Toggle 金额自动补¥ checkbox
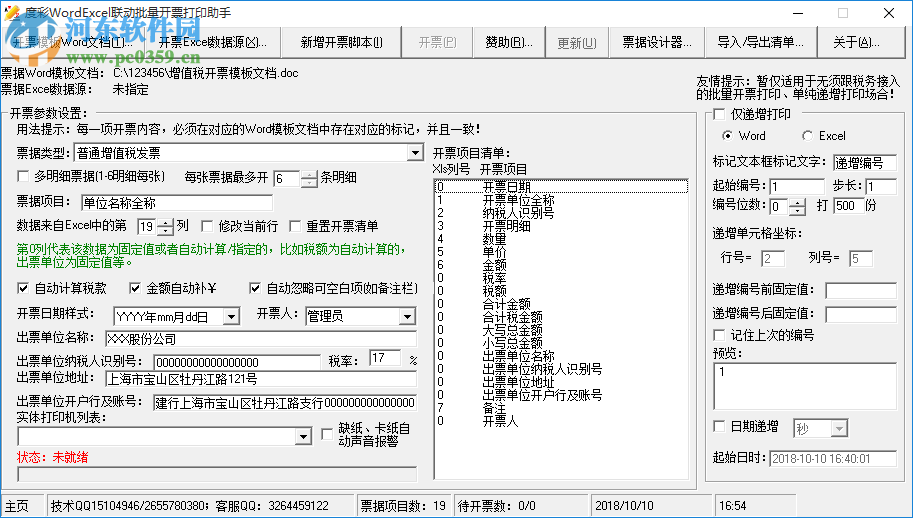Image resolution: width=913 pixels, height=518 pixels. tap(135, 288)
